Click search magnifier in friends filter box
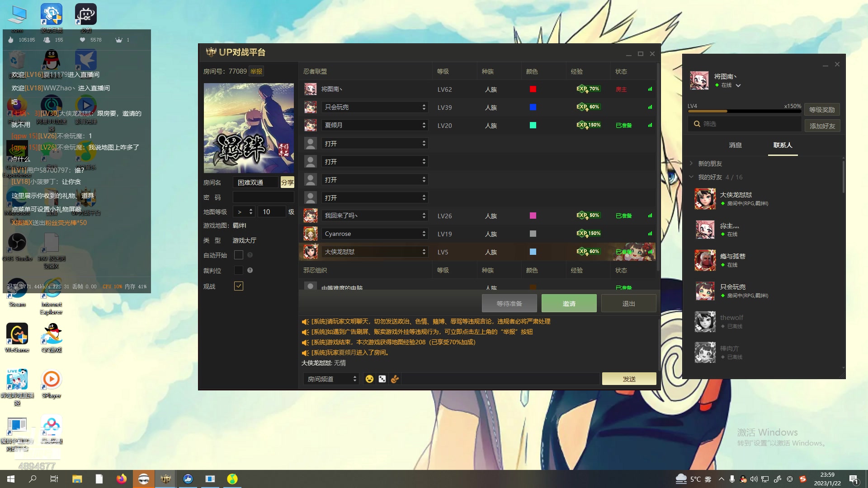This screenshot has width=868, height=488. [697, 124]
